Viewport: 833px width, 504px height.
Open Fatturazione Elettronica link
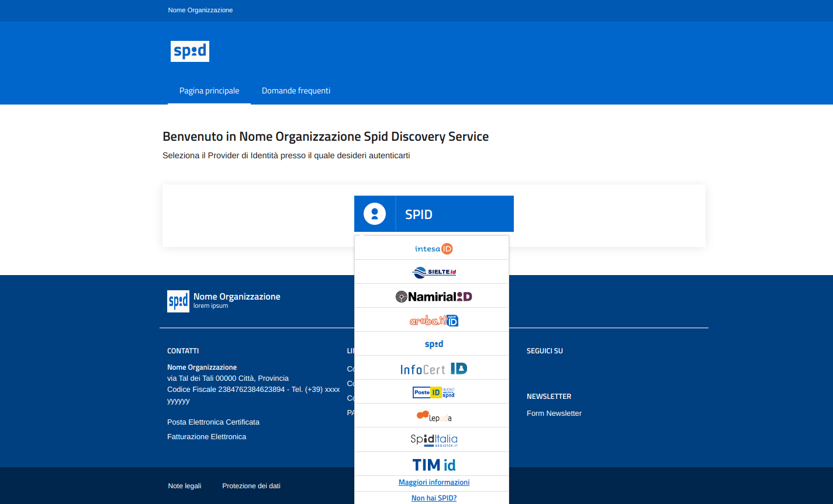coord(206,436)
